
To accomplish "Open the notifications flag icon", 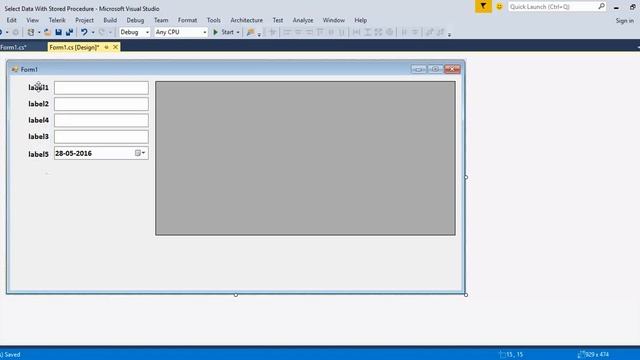I will 483,7.
